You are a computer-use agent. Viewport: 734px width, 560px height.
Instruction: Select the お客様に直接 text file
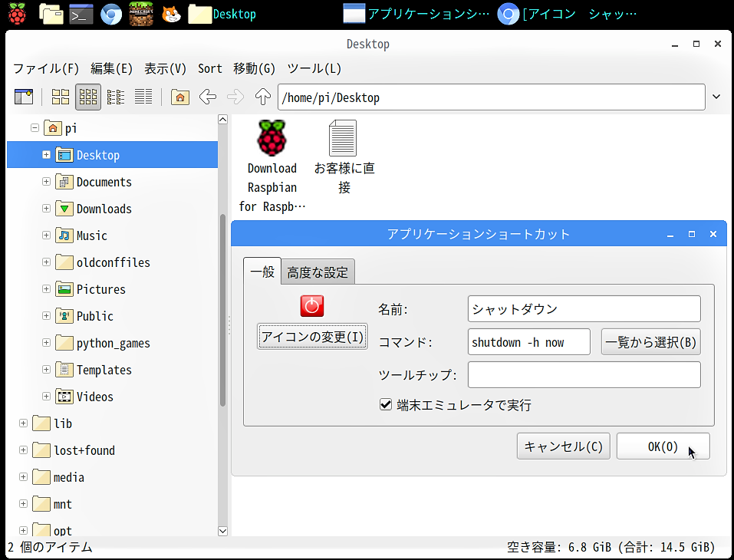point(344,157)
